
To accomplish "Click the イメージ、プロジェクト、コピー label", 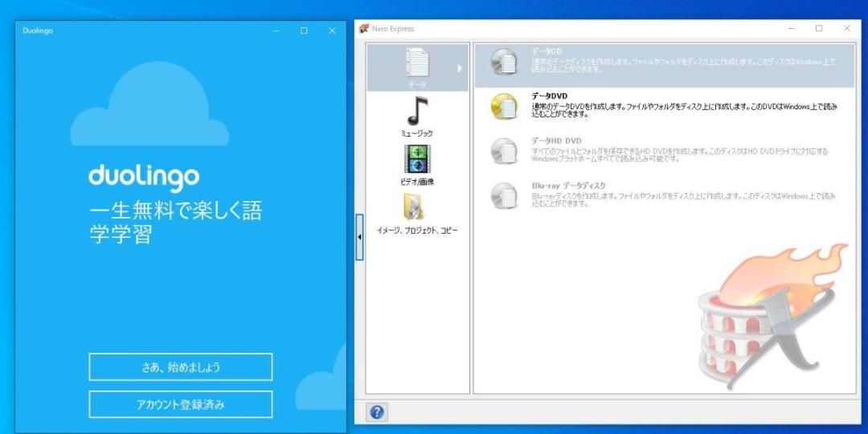I will click(417, 231).
